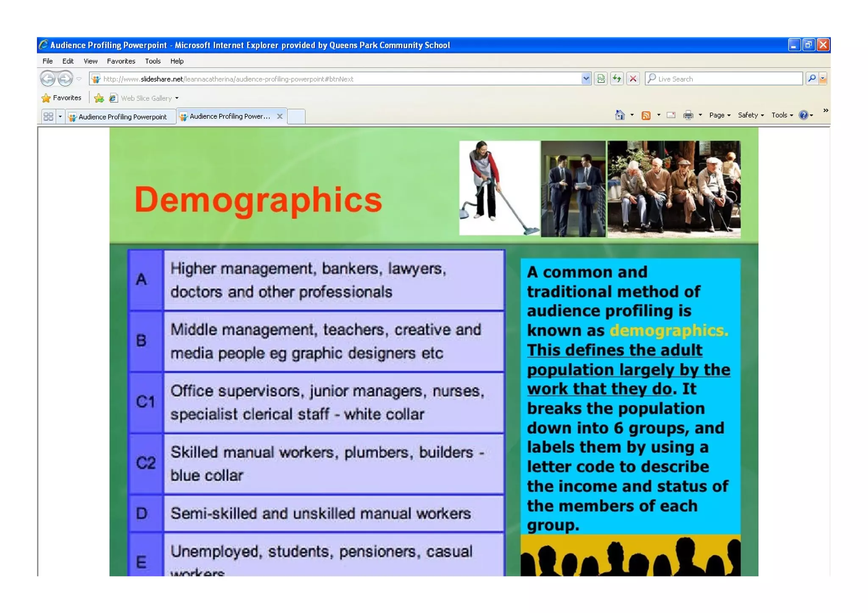This screenshot has height=613, width=868.
Task: Click the Favorites button with star
Action: click(x=61, y=98)
